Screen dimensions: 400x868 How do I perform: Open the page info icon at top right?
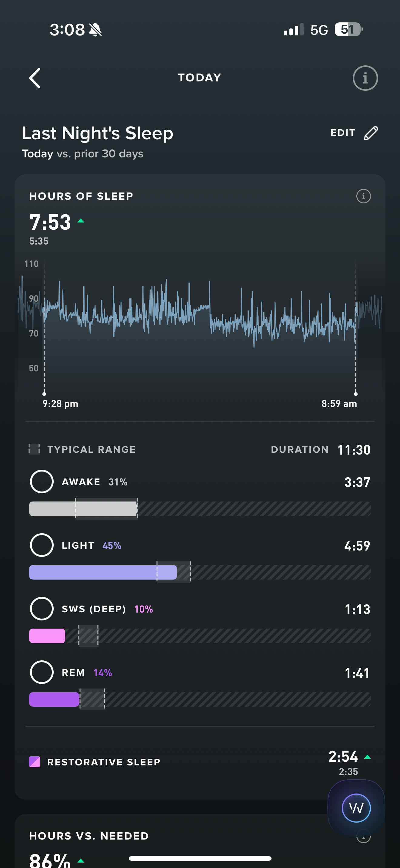[x=365, y=78]
